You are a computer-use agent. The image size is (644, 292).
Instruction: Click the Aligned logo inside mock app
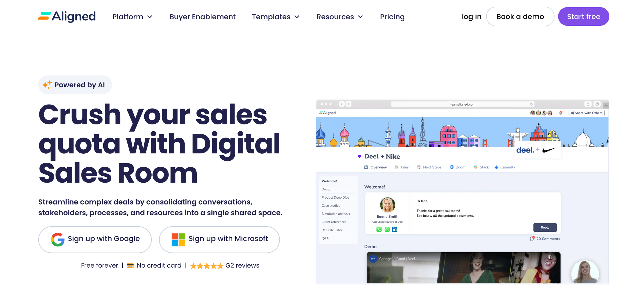tap(327, 113)
